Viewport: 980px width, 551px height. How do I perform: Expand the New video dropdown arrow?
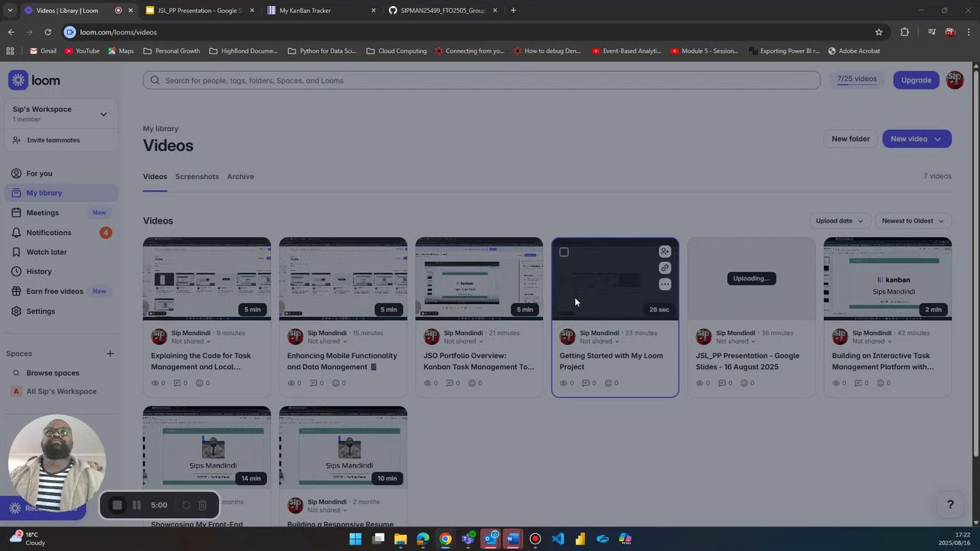[937, 139]
